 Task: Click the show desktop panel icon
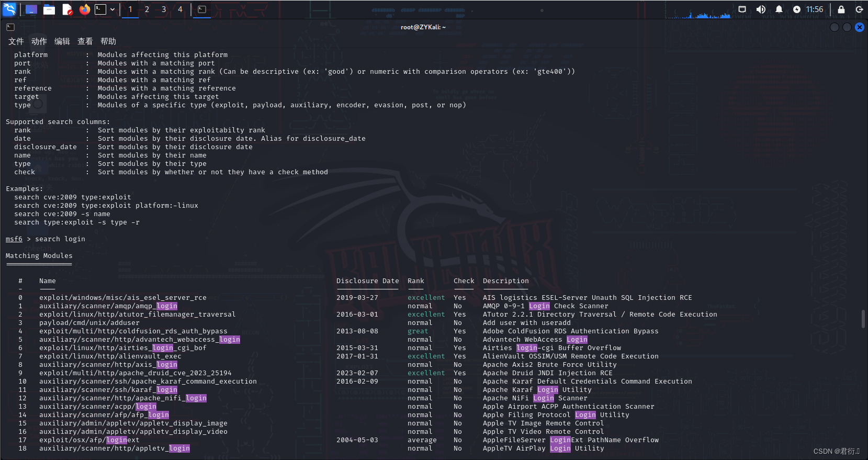point(31,9)
